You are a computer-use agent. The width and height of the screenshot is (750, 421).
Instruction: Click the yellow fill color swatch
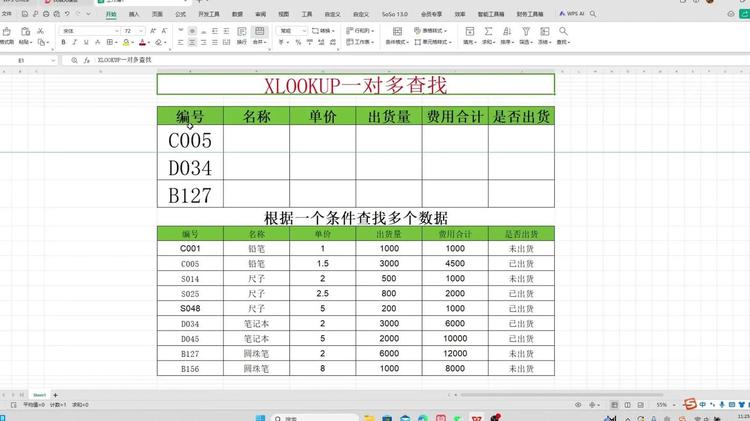point(126,42)
